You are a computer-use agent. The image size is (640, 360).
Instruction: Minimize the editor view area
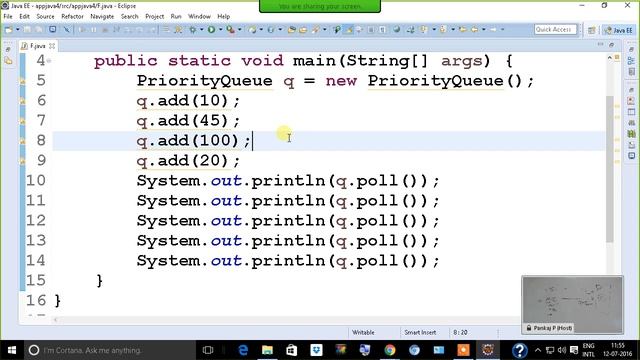tap(600, 44)
